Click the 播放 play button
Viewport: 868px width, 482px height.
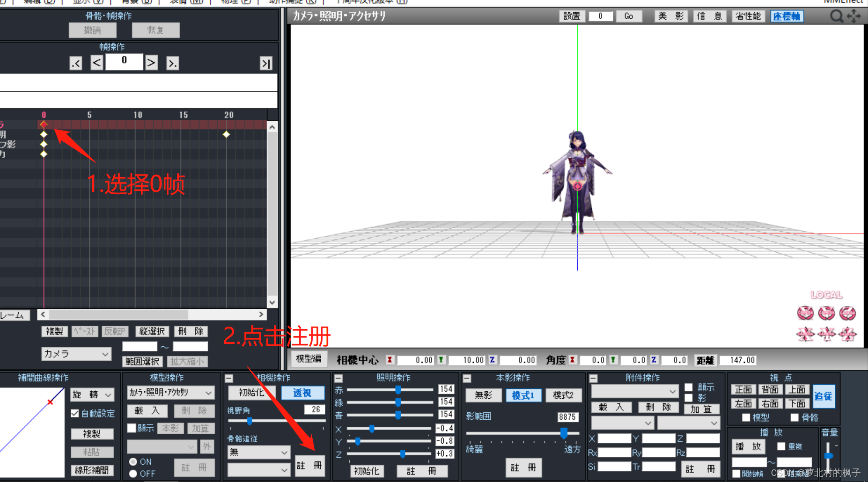[x=748, y=446]
